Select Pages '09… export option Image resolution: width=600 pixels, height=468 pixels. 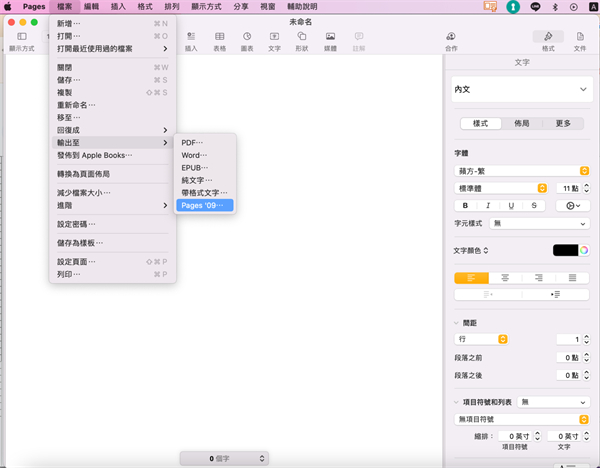pos(204,205)
